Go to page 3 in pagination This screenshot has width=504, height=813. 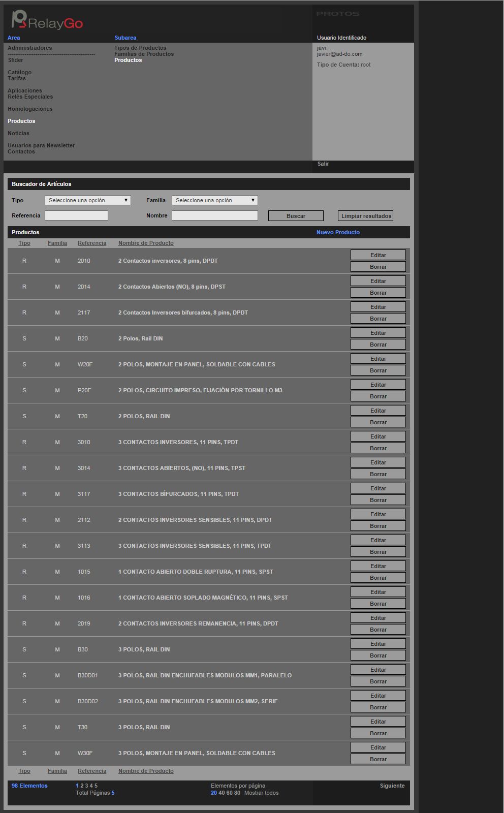click(86, 786)
